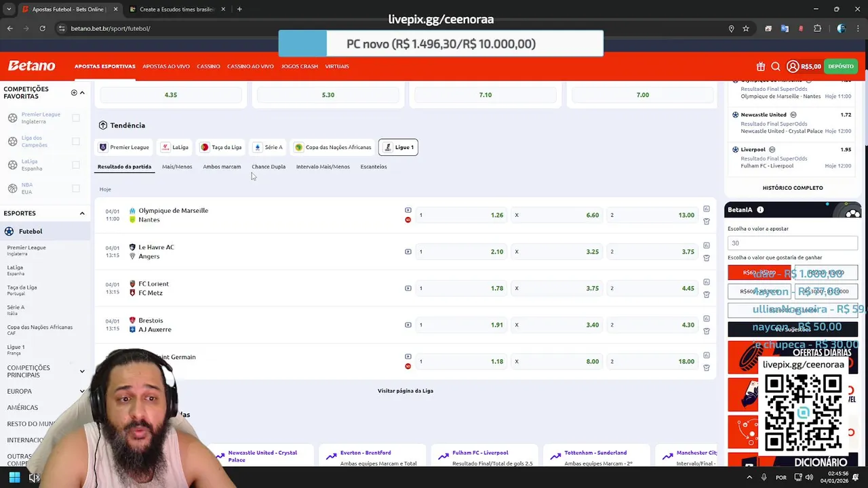The image size is (868, 488).
Task: Check the LaLiga Espanha favorite checkbox
Action: click(76, 165)
